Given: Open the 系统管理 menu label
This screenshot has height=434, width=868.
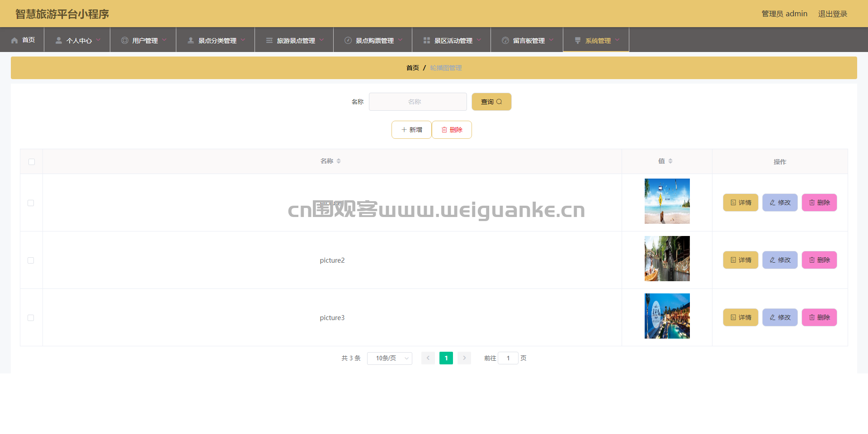Looking at the screenshot, I should pos(598,41).
